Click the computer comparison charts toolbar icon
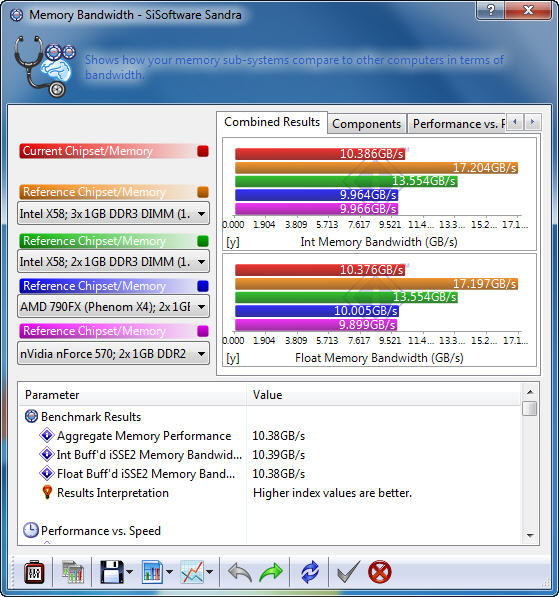This screenshot has height=597, width=559. pyautogui.click(x=72, y=572)
